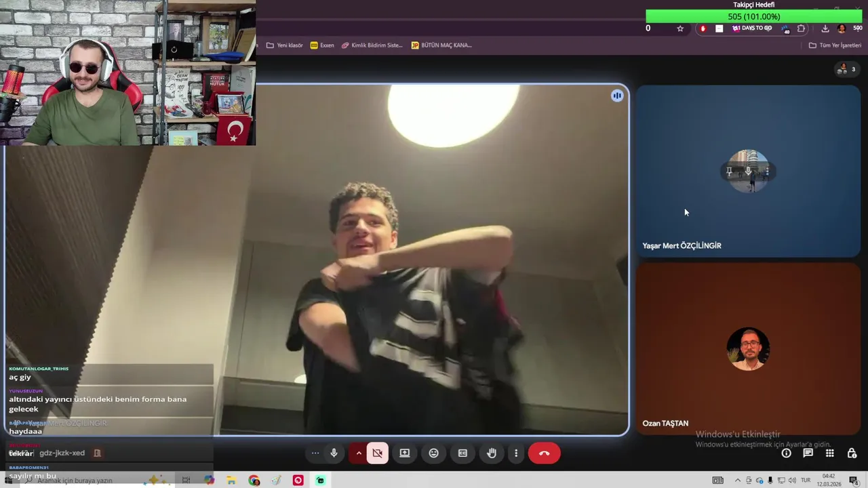Open Chrome from the Windows taskbar
Image resolution: width=868 pixels, height=488 pixels.
[x=254, y=481]
